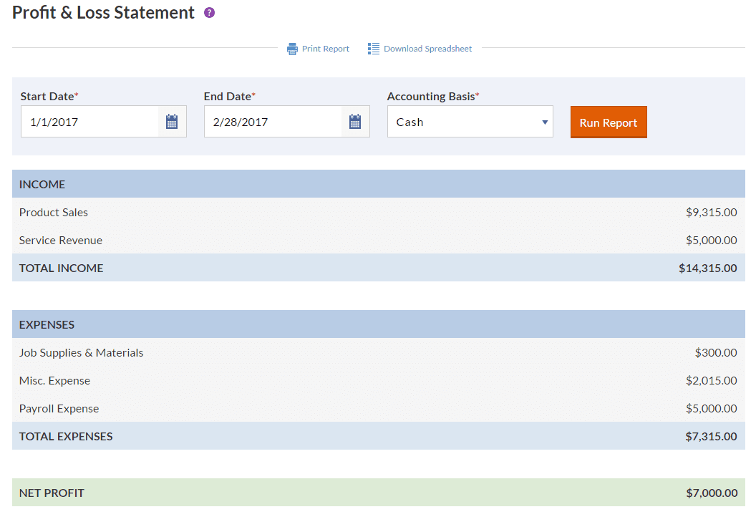Click the purple help question mark icon
Viewport: 756px width, 532px height.
coord(209,13)
